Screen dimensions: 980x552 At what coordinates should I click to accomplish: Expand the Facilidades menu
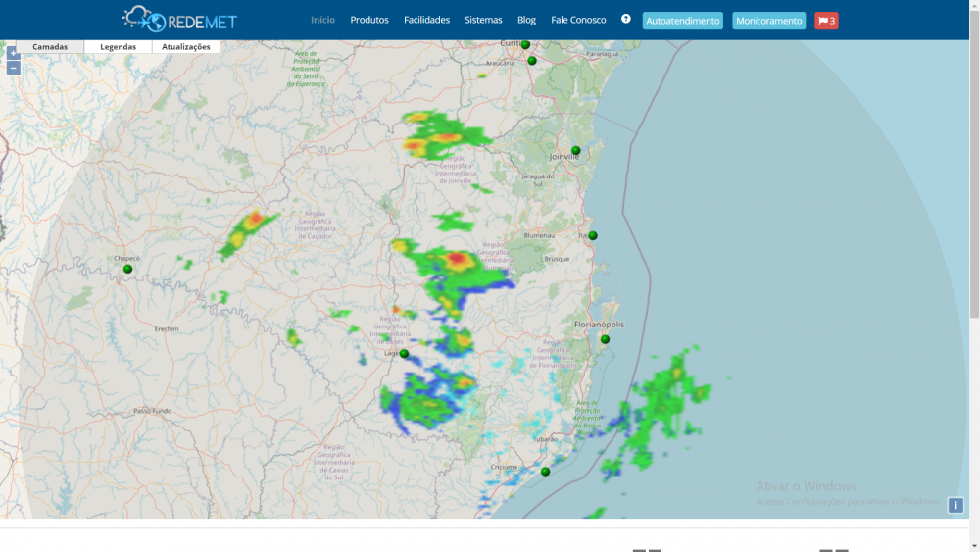tap(426, 20)
